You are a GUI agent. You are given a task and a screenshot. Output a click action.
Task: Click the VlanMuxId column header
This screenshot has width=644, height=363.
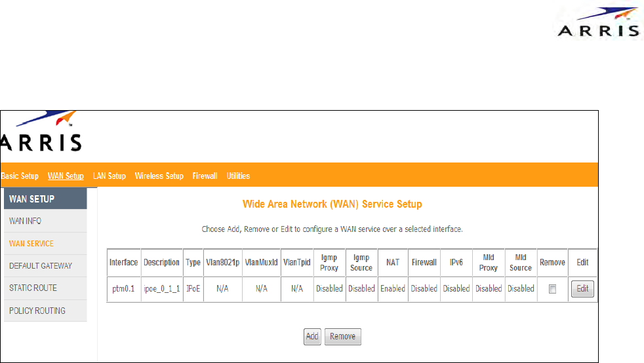point(261,263)
